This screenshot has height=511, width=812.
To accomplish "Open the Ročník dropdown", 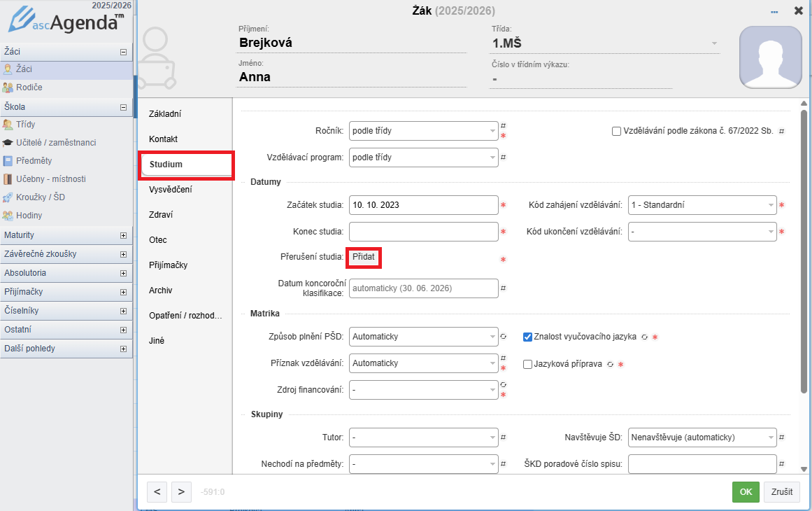I will (x=422, y=131).
